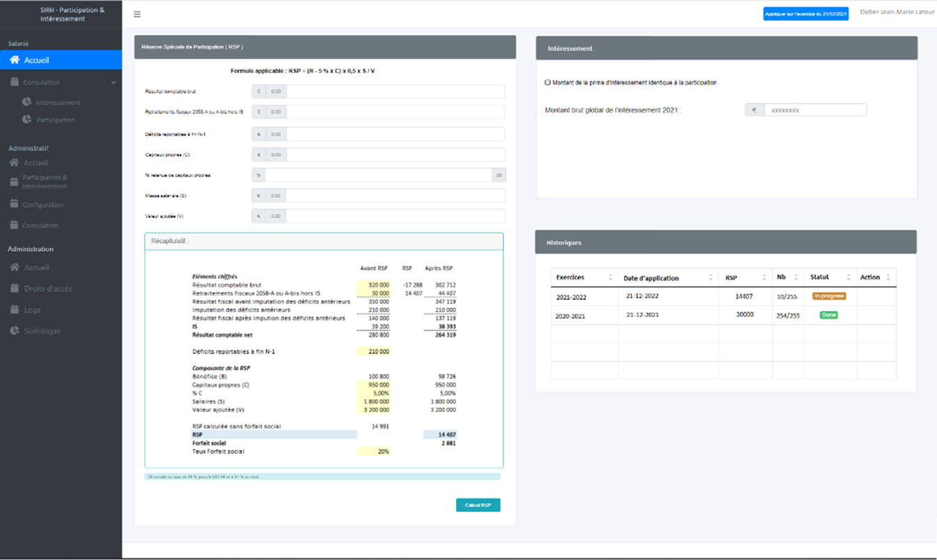Open the Administration Accueil menu item
937x560 pixels.
coord(36,268)
